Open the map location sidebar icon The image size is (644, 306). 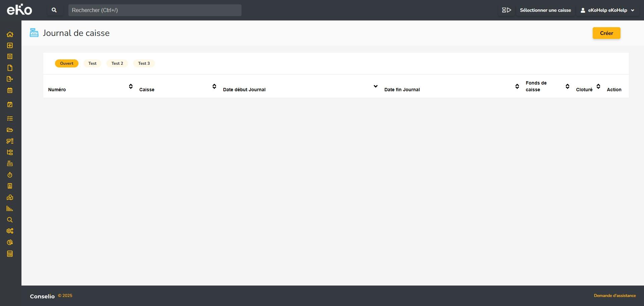point(10,197)
